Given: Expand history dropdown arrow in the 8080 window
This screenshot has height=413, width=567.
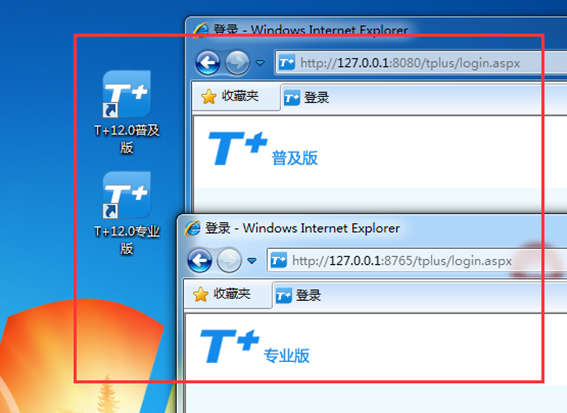Looking at the screenshot, I should tap(260, 63).
